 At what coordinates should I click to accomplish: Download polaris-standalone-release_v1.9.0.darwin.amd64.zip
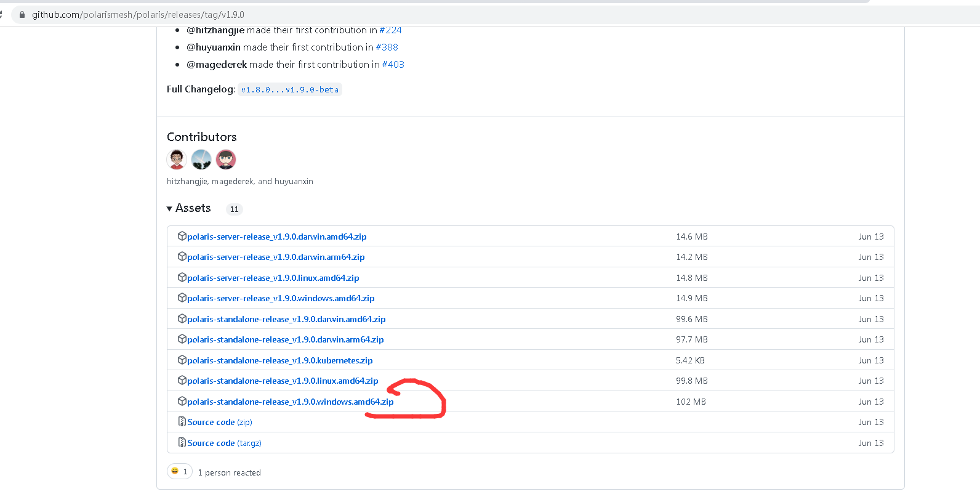pyautogui.click(x=286, y=319)
